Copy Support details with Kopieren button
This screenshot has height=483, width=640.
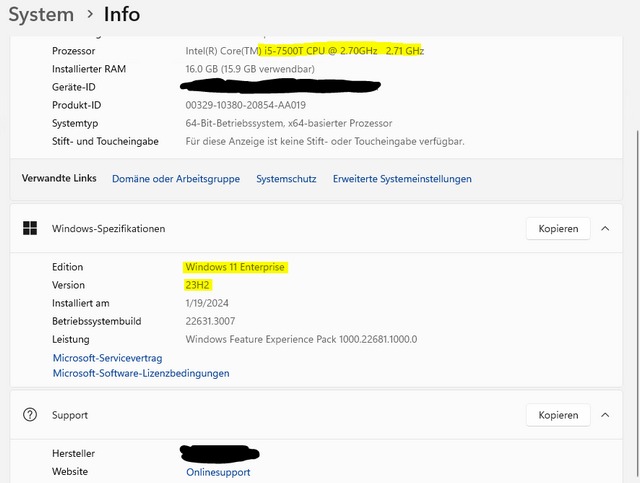click(558, 415)
